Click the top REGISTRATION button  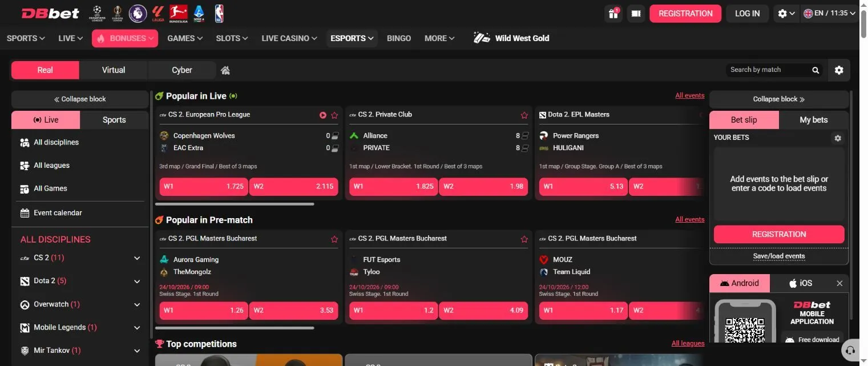[x=685, y=14]
